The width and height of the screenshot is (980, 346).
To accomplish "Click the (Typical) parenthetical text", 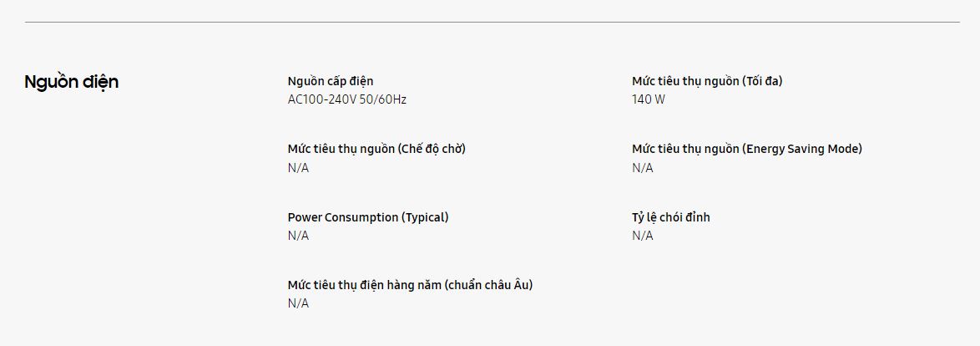I will coord(425,217).
